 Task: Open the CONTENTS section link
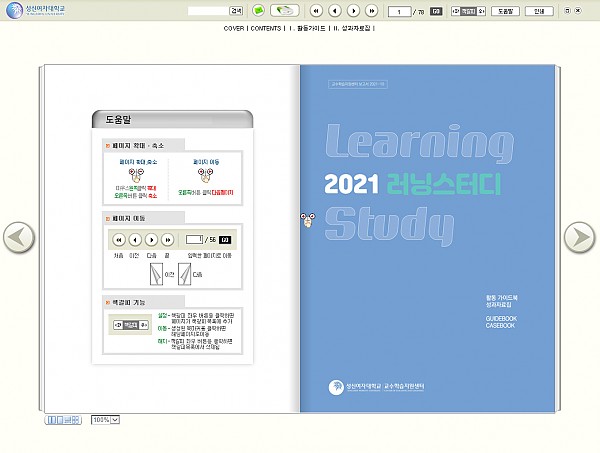266,28
